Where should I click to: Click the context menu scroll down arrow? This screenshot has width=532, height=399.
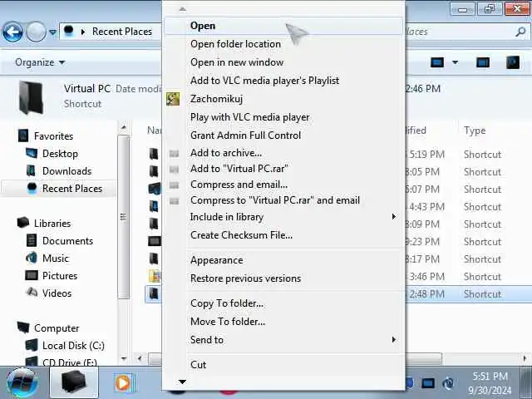click(x=182, y=382)
